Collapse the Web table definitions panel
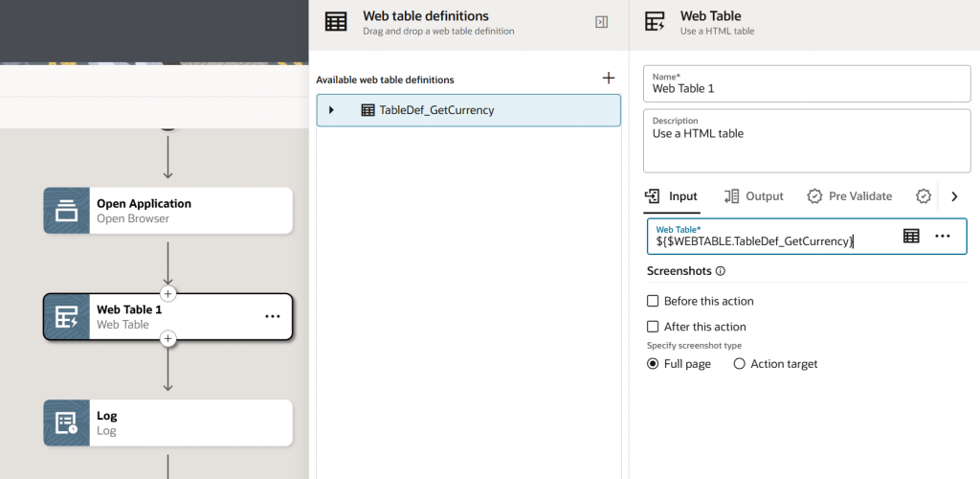 click(602, 22)
